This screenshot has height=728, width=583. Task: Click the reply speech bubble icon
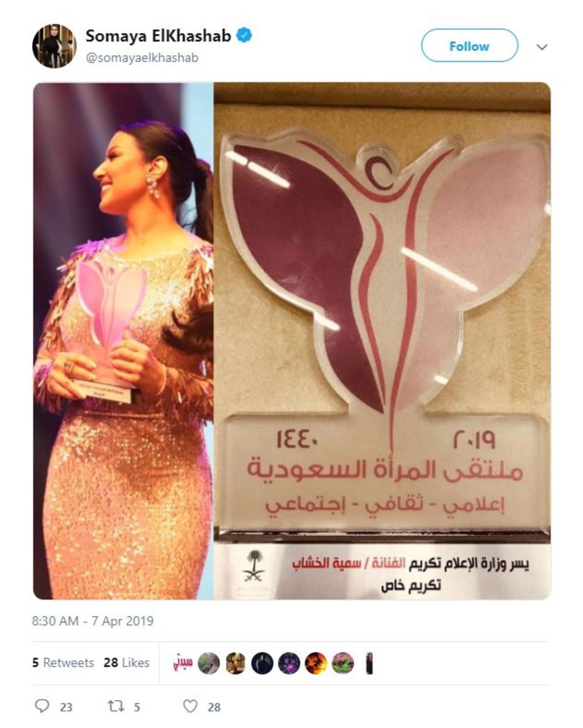pos(42,706)
